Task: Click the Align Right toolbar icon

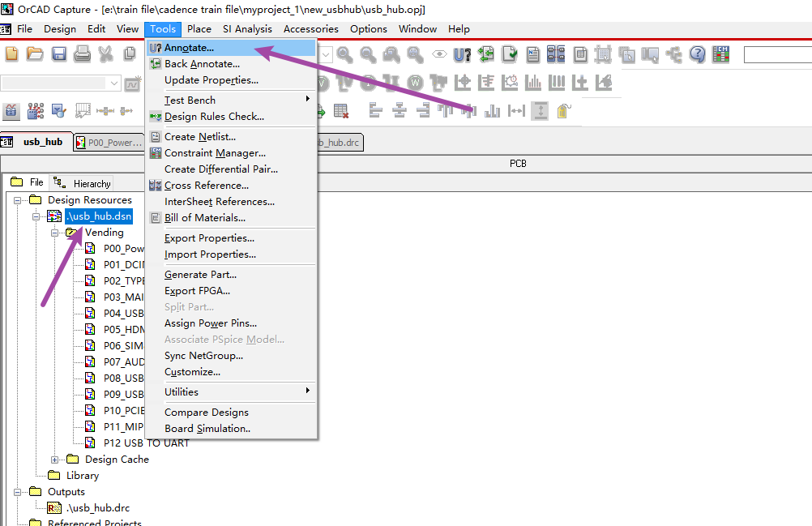Action: click(x=423, y=110)
